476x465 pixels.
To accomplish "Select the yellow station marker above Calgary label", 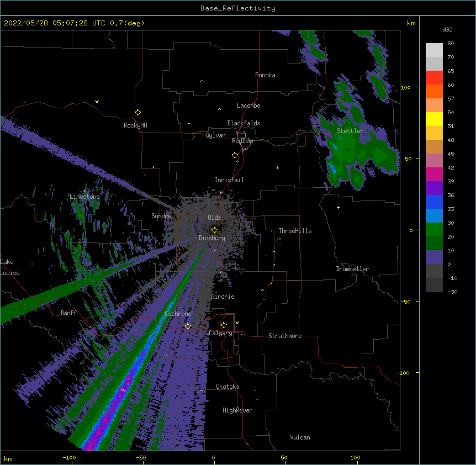I will coord(224,325).
